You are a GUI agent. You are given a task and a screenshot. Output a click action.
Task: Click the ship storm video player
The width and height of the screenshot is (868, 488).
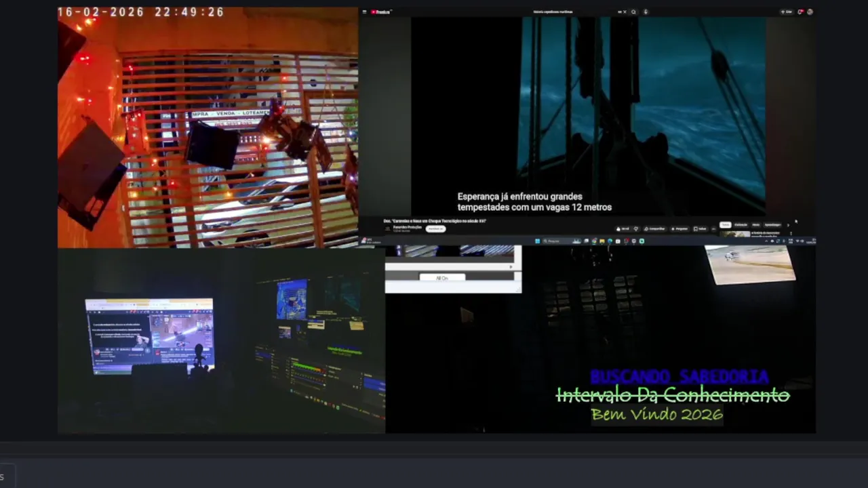pos(588,117)
